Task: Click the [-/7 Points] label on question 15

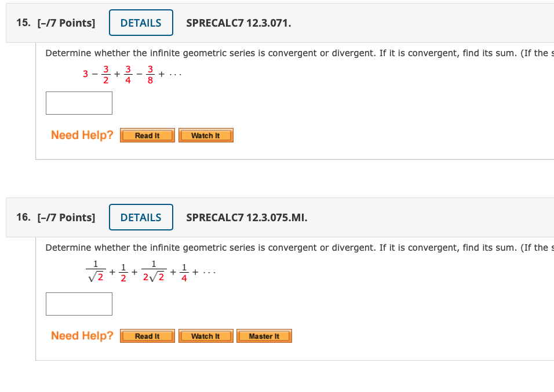Action: pos(65,23)
